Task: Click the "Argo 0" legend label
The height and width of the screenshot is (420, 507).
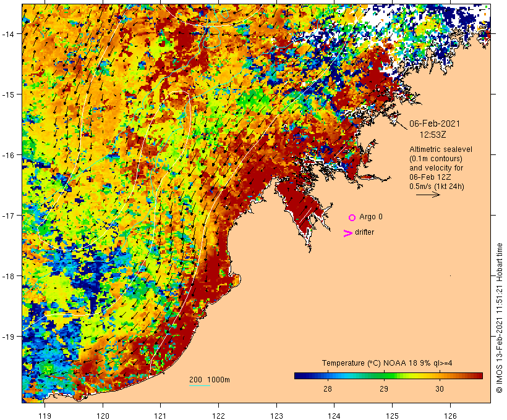Action: 371,217
